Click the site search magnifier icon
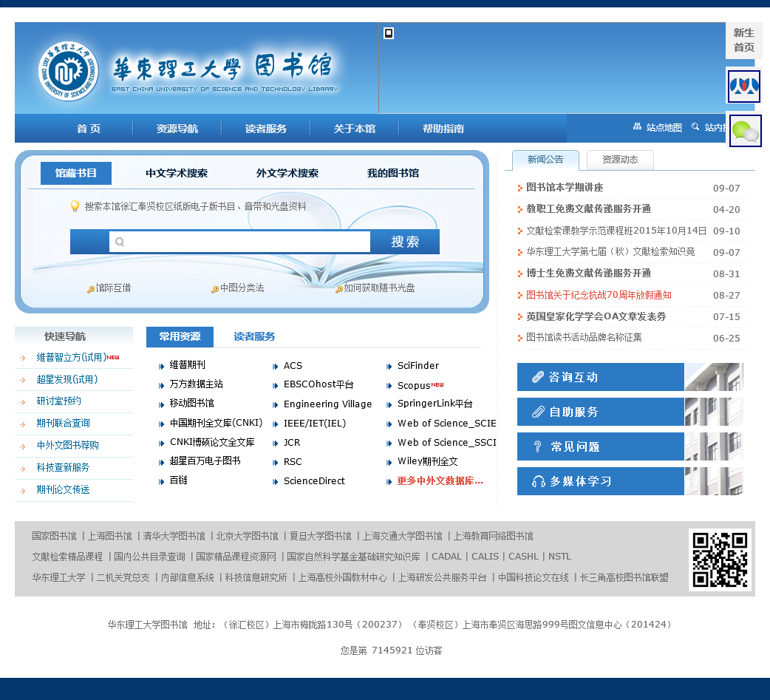 pos(695,126)
